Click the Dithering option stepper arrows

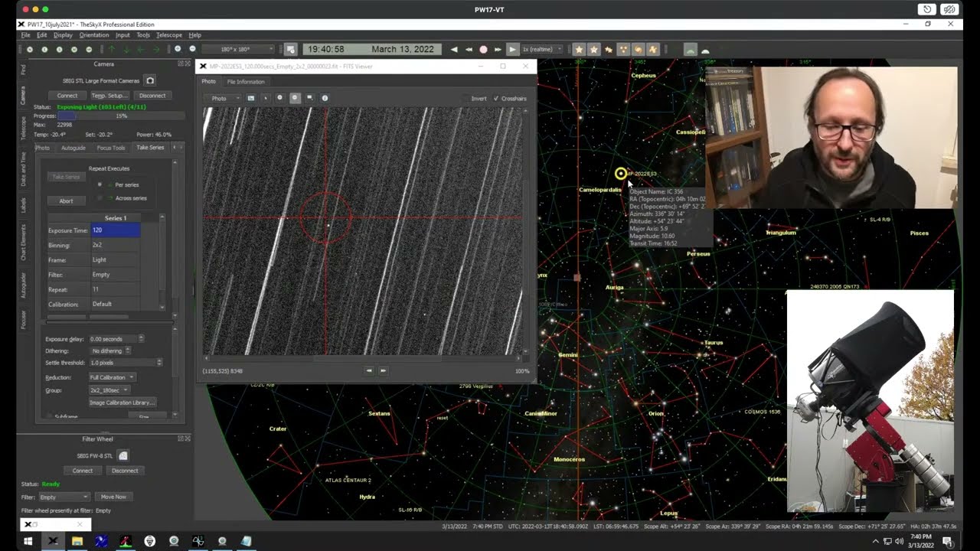[128, 350]
